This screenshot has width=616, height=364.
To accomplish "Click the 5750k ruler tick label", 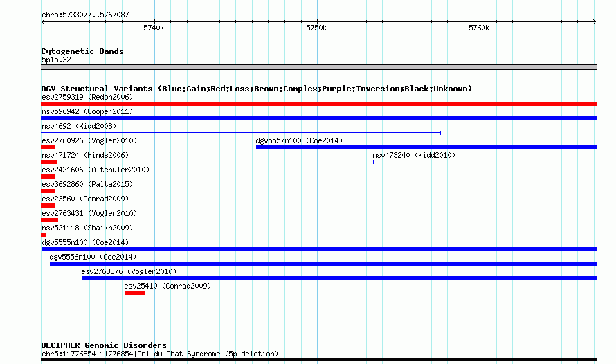I will point(316,28).
